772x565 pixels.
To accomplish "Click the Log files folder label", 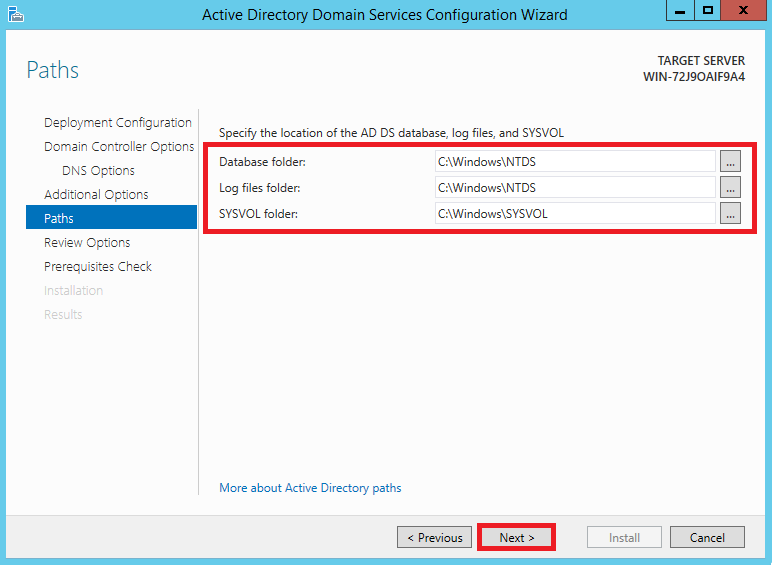I will [x=259, y=188].
